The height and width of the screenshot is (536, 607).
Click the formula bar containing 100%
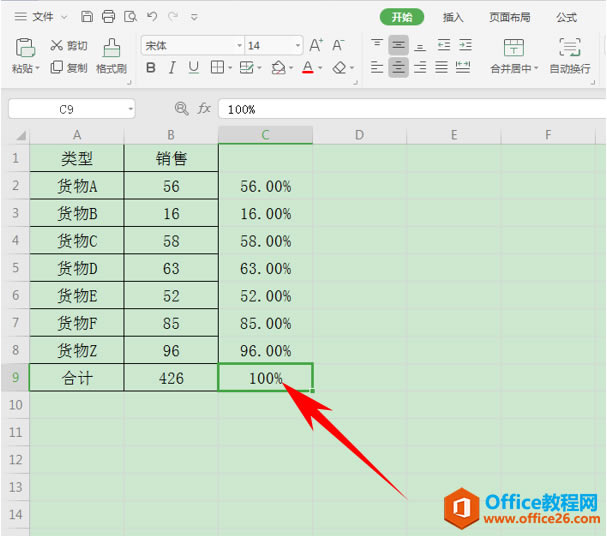(412, 109)
